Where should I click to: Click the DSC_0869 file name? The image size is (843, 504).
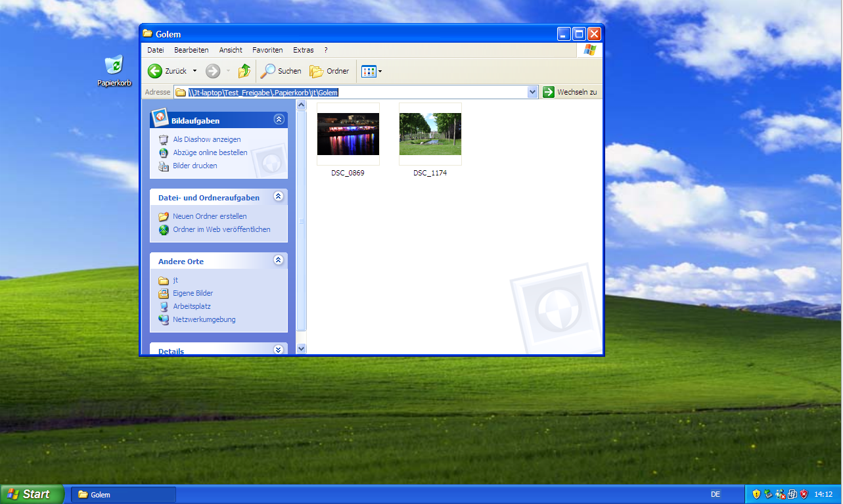pyautogui.click(x=348, y=173)
